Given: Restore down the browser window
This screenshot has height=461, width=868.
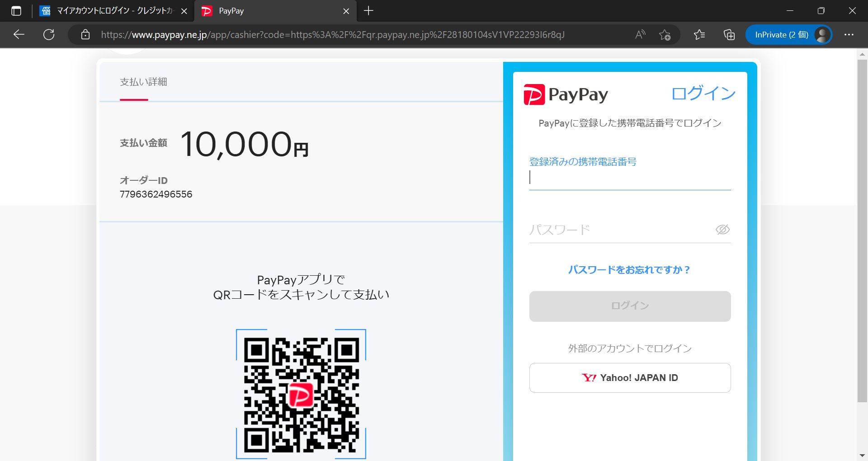Looking at the screenshot, I should click(821, 11).
